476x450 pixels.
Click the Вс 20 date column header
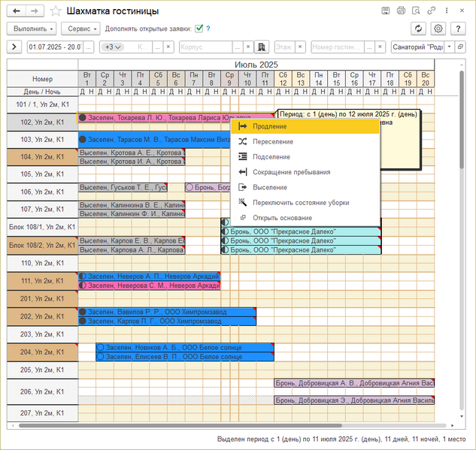point(426,79)
